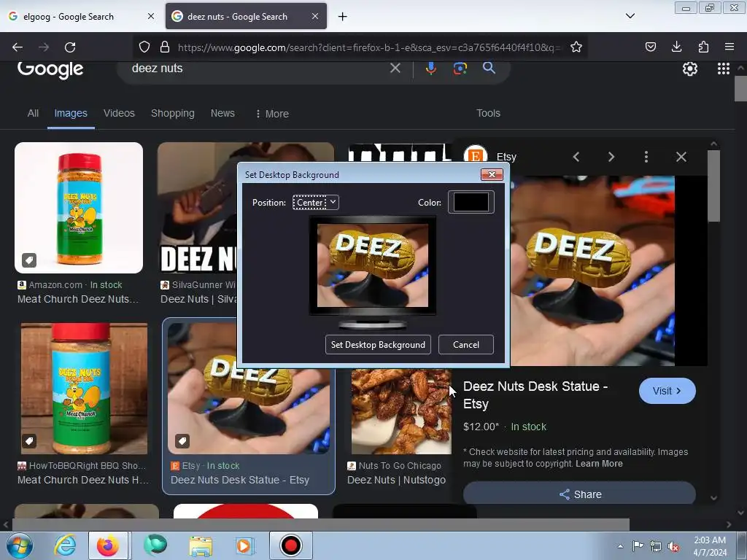
Task: Open Google Lens image search icon
Action: point(460,68)
